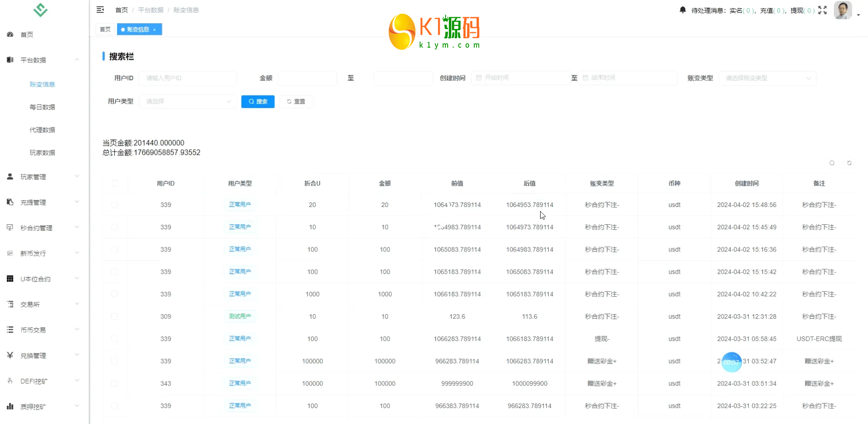
Task: Click the 新币发行 sidebar icon
Action: pyautogui.click(x=10, y=253)
